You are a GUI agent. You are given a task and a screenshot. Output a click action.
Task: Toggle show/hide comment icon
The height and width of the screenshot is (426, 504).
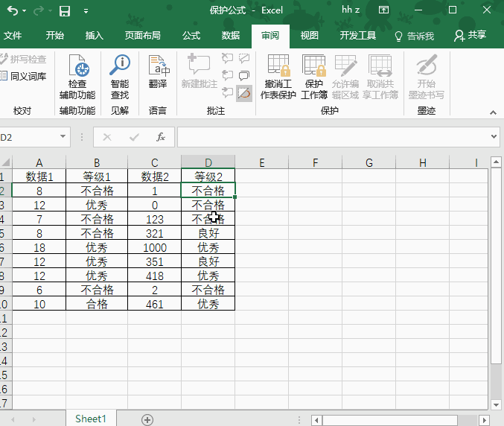(x=244, y=59)
